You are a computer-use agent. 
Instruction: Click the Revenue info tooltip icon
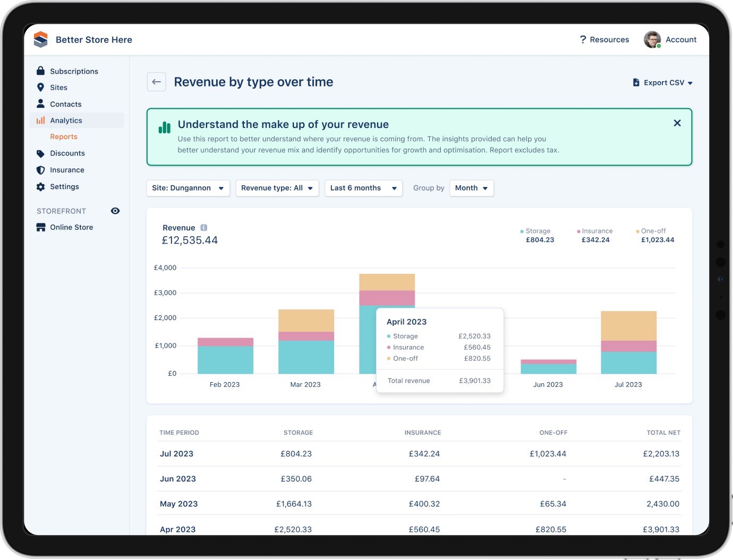204,227
